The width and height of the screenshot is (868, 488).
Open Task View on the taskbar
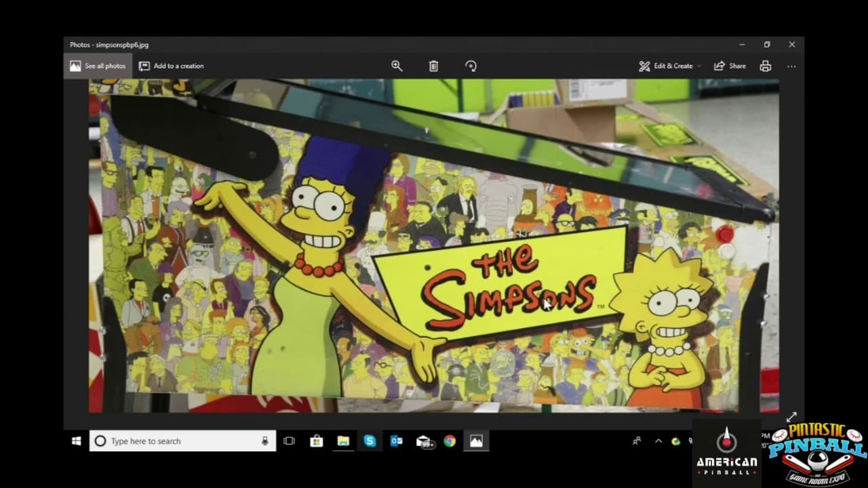(289, 441)
